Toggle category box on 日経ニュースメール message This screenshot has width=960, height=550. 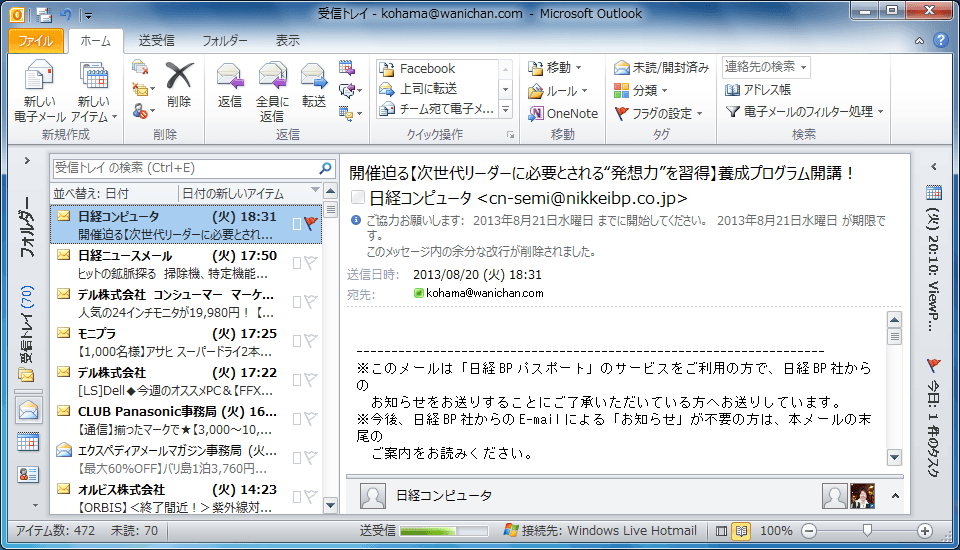[297, 263]
